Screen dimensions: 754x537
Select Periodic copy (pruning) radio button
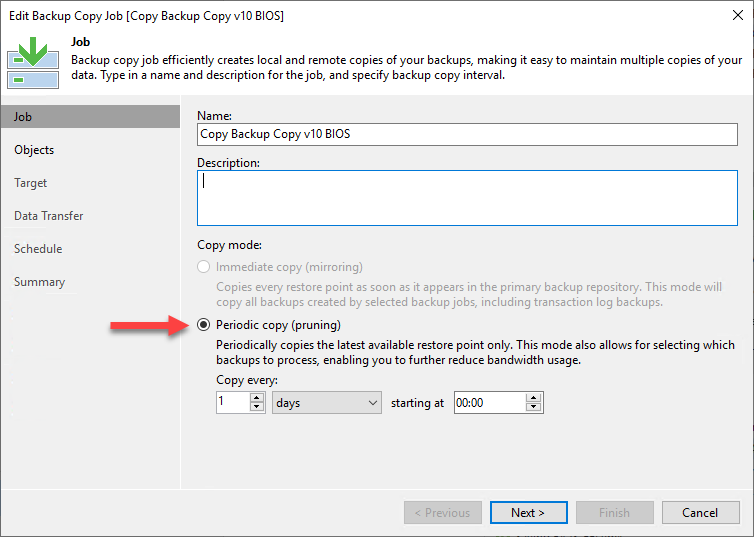204,325
